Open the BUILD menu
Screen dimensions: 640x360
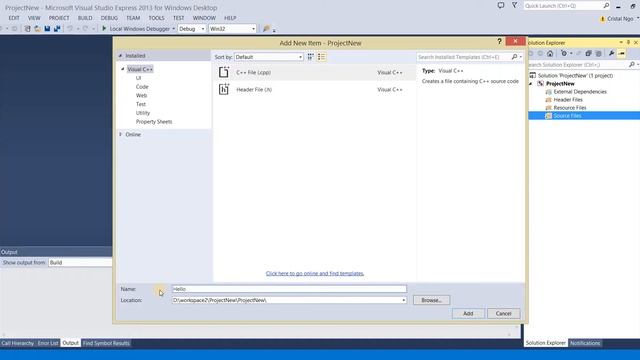coord(85,18)
